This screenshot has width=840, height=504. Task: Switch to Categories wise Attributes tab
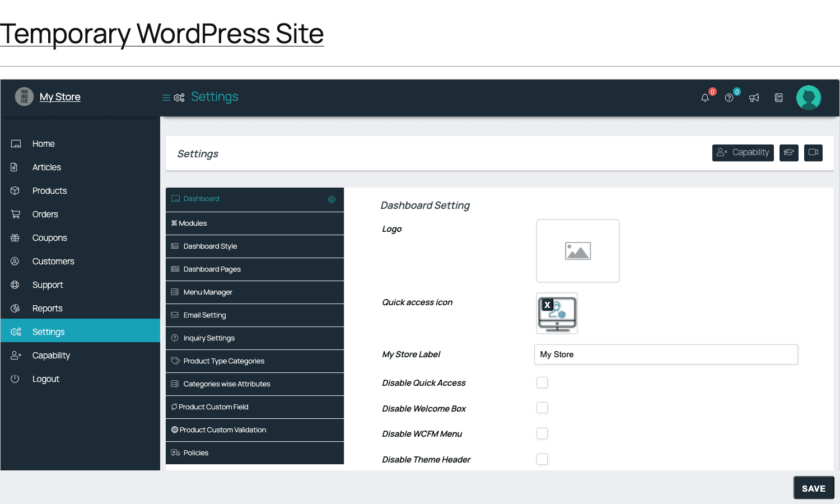(255, 384)
